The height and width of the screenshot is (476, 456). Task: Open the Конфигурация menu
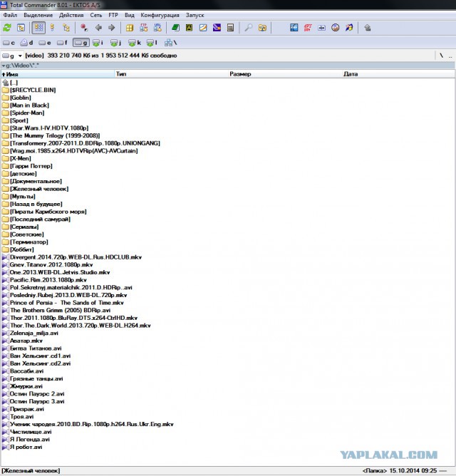coord(160,15)
